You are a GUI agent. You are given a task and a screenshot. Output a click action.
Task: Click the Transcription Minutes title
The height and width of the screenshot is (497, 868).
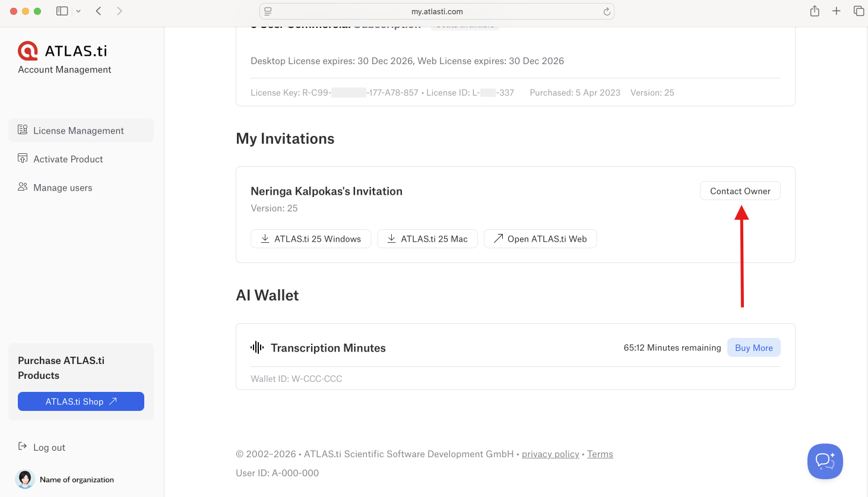tap(328, 348)
